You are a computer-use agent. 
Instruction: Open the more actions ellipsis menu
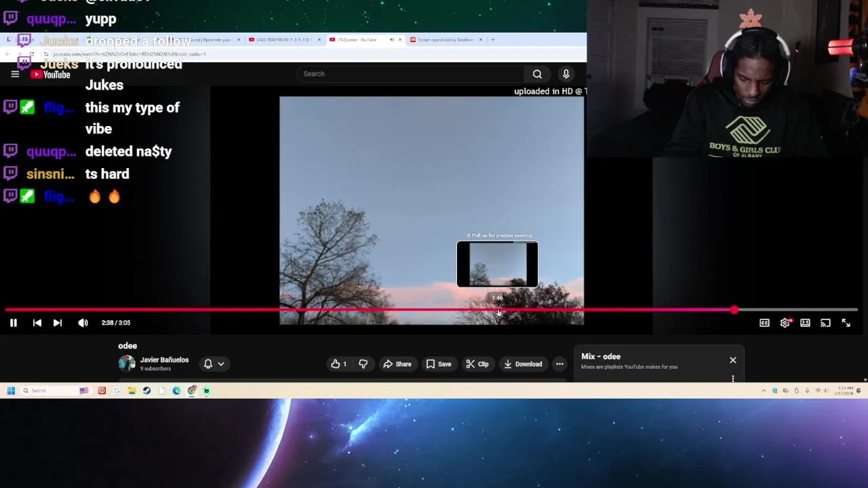pos(559,364)
